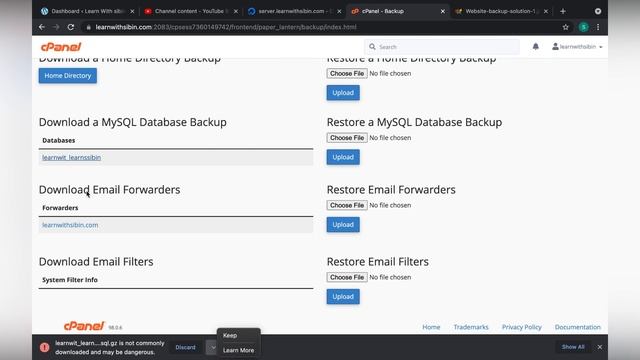Upload the Email Filters backup
The image size is (640, 360).
(343, 297)
